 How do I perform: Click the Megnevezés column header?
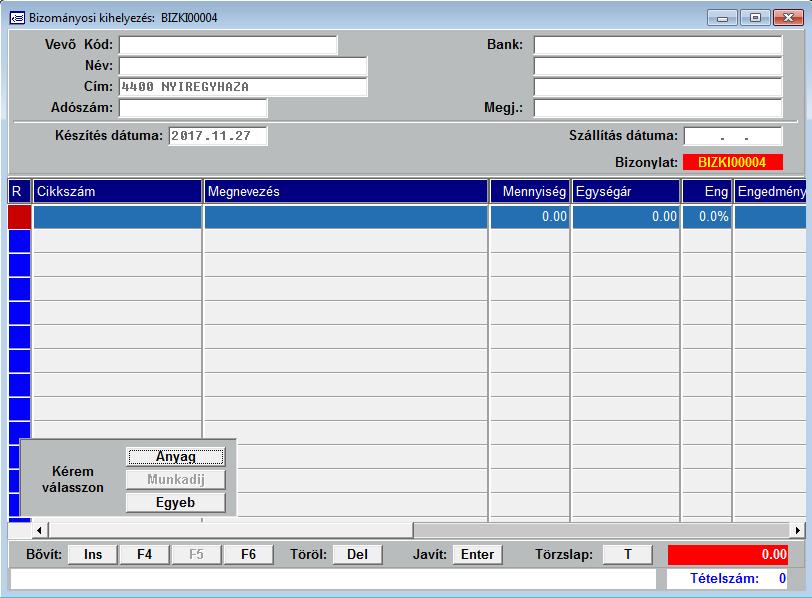(x=346, y=192)
